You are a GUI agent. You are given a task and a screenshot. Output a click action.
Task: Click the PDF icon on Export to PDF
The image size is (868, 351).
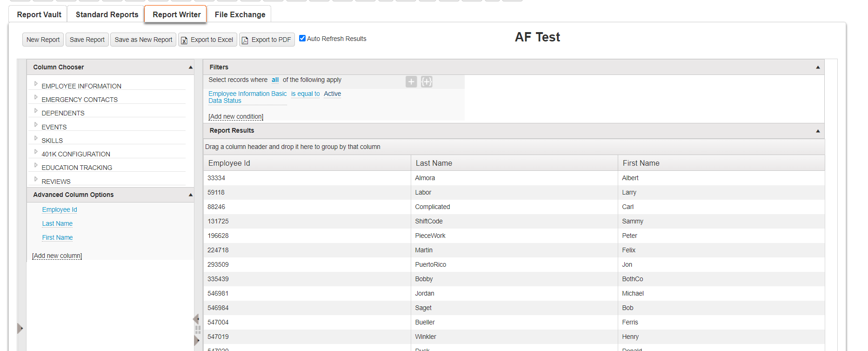click(x=245, y=40)
